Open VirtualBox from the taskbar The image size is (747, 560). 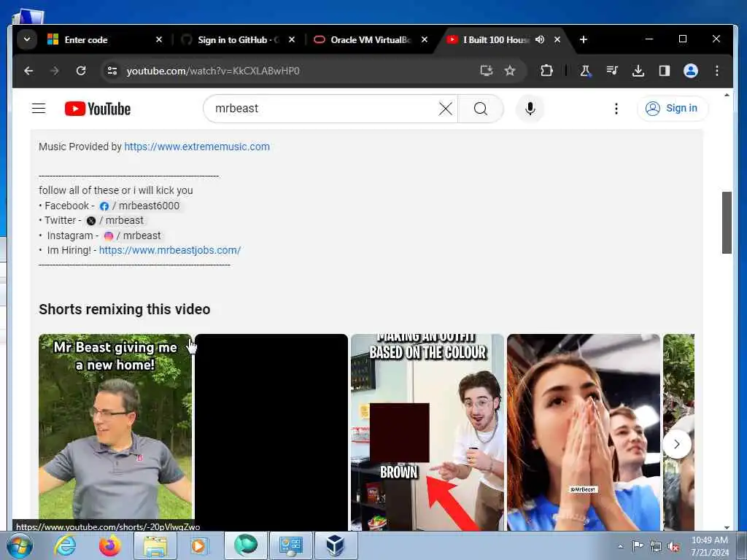click(336, 545)
